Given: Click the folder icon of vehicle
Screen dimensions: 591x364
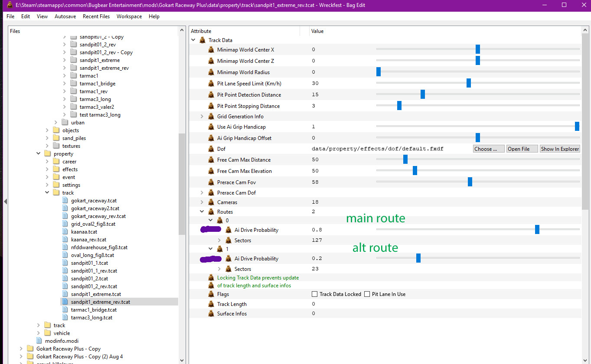Looking at the screenshot, I should 47,333.
